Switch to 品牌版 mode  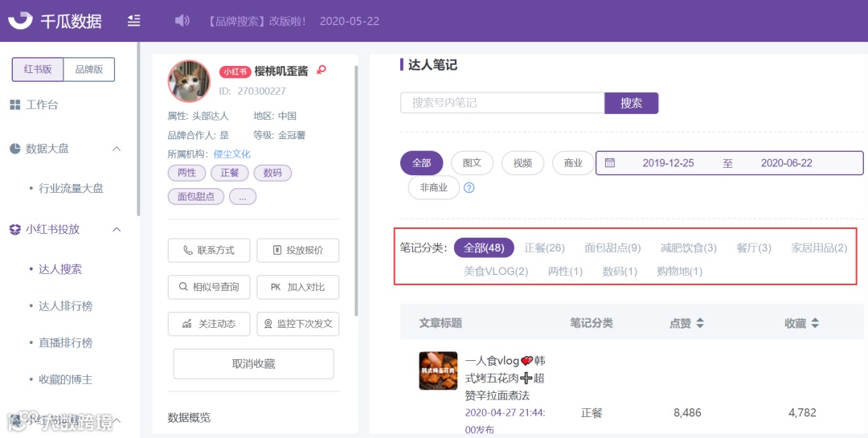pyautogui.click(x=89, y=70)
